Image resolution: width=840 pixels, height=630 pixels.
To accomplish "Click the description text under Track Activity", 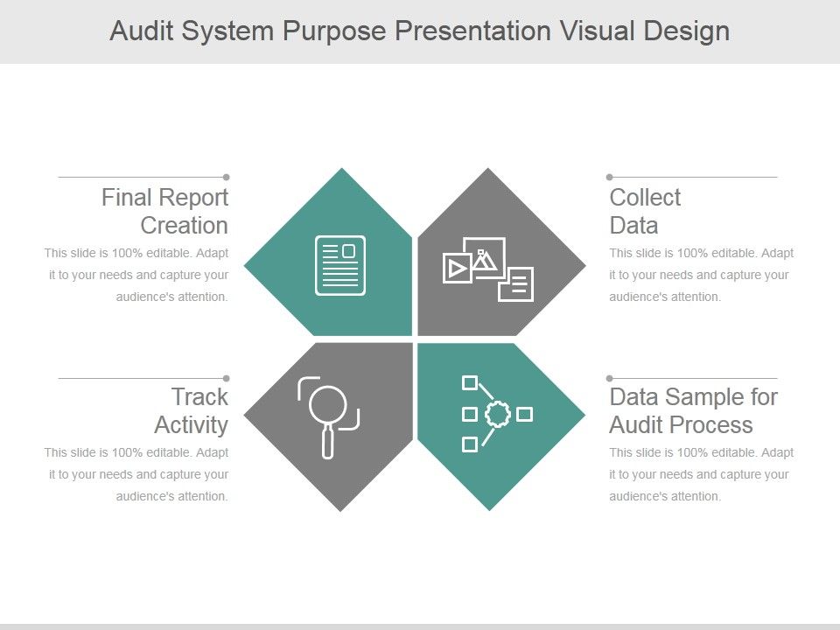I will tap(136, 474).
